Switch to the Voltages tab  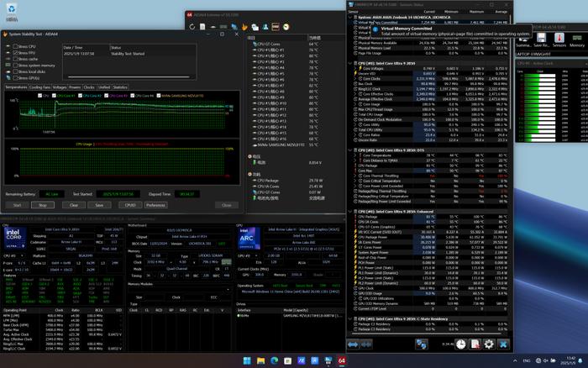coord(60,87)
